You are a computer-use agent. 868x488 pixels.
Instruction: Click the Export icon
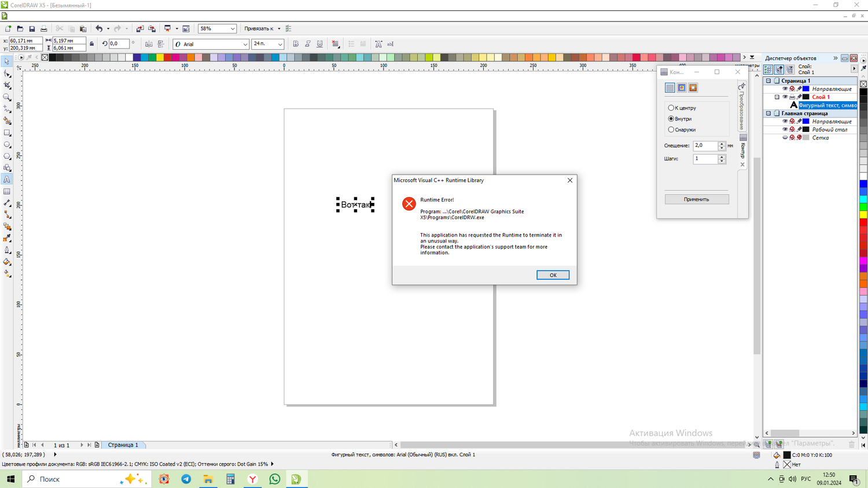point(152,28)
